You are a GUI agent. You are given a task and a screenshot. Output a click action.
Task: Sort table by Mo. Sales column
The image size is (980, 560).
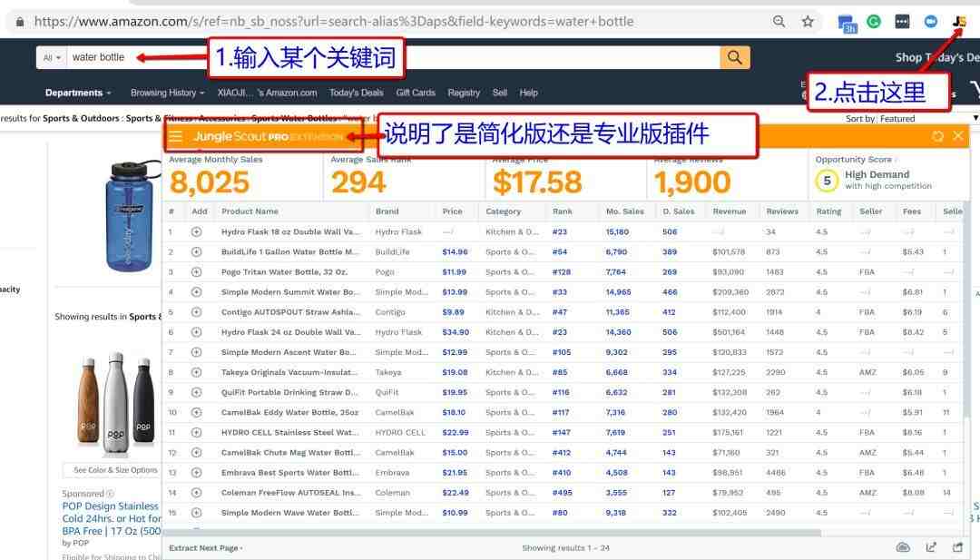tap(625, 211)
